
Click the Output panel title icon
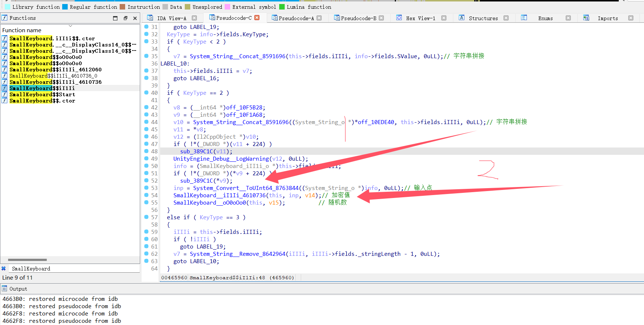[x=4, y=289]
